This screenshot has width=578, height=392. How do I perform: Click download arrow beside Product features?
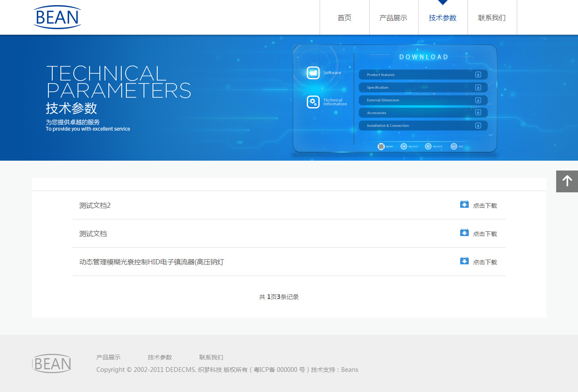point(478,75)
